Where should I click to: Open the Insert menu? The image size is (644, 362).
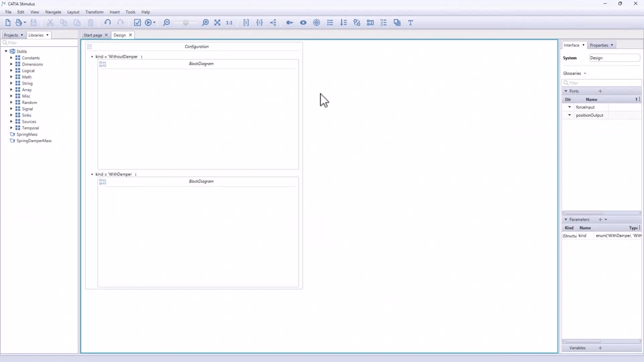pyautogui.click(x=115, y=12)
